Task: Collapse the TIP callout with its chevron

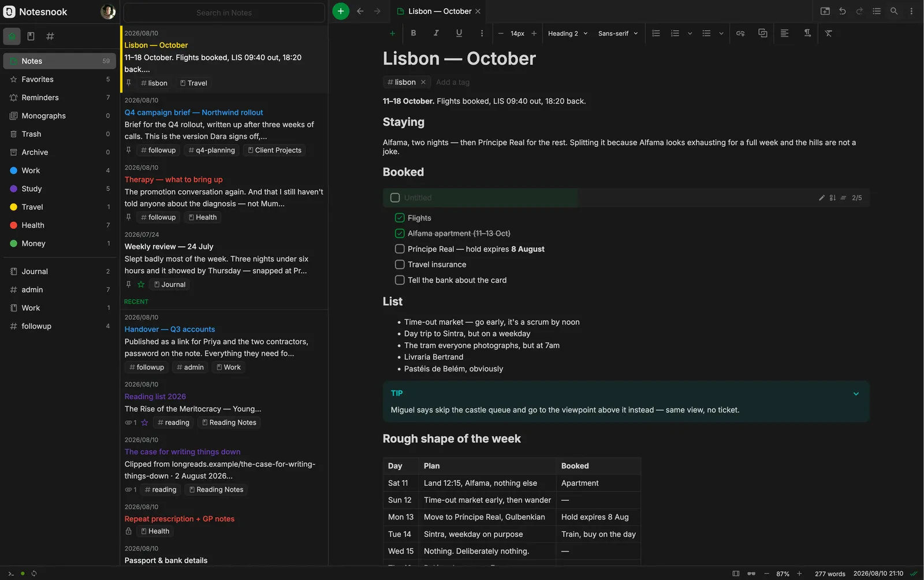Action: 856,393
